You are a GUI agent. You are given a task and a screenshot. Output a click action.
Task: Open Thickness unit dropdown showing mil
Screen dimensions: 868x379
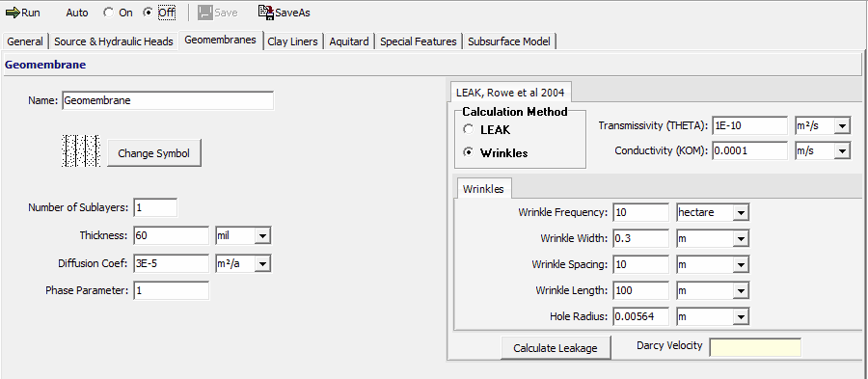[x=243, y=235]
